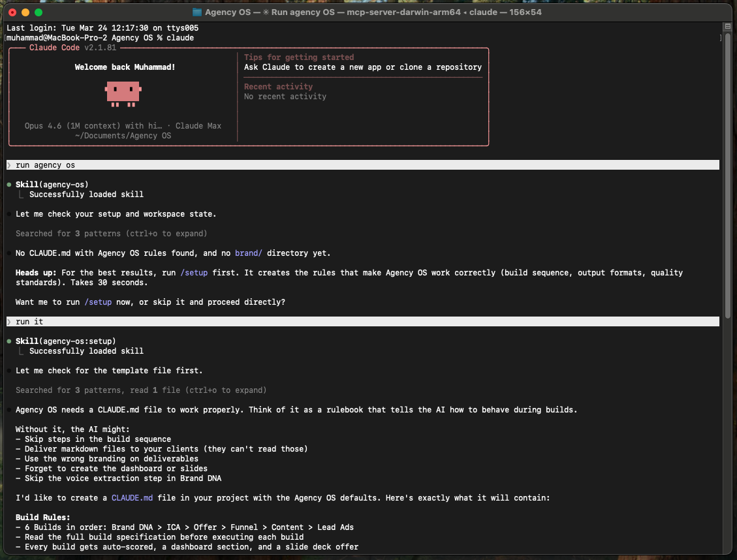Click the prompt chevron before 'run it'
Image resolution: width=737 pixels, height=560 pixels.
click(8, 321)
